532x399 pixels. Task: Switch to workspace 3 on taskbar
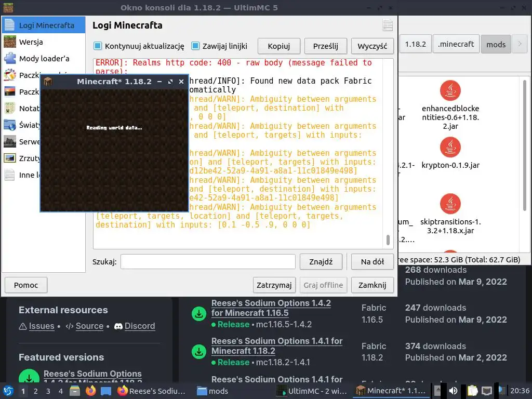(48, 391)
